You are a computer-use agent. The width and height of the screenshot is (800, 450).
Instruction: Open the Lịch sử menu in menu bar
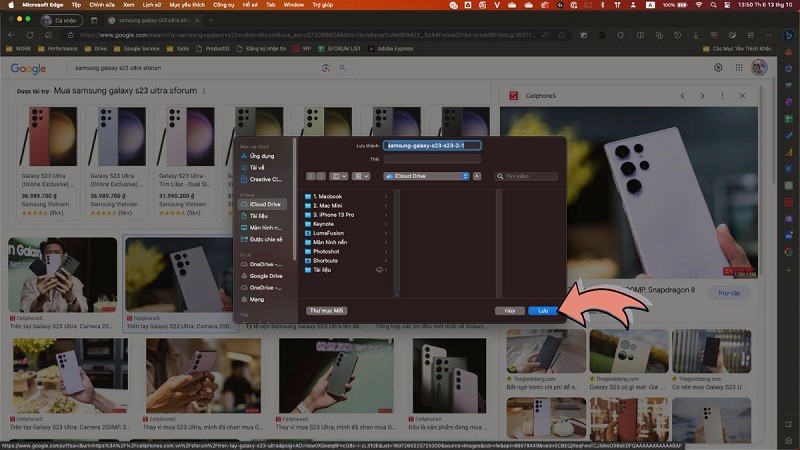click(x=152, y=5)
